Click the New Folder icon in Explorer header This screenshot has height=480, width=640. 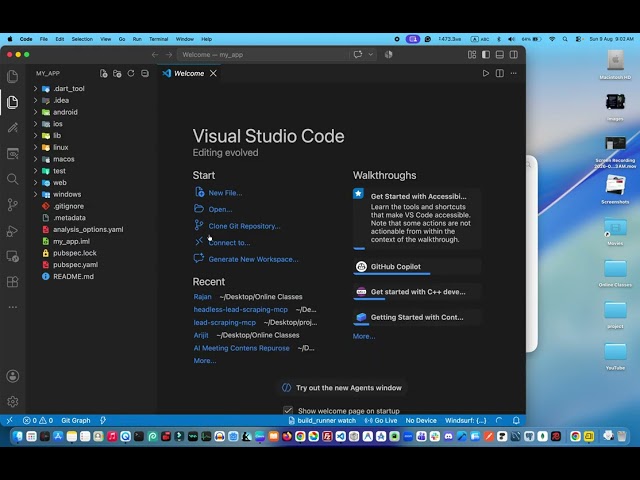[117, 73]
